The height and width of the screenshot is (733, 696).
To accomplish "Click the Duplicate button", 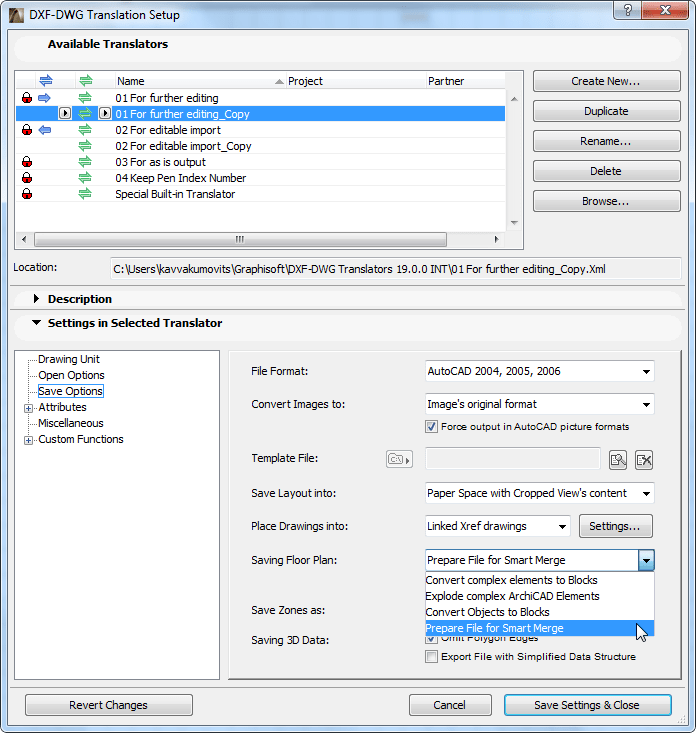I will tap(606, 111).
